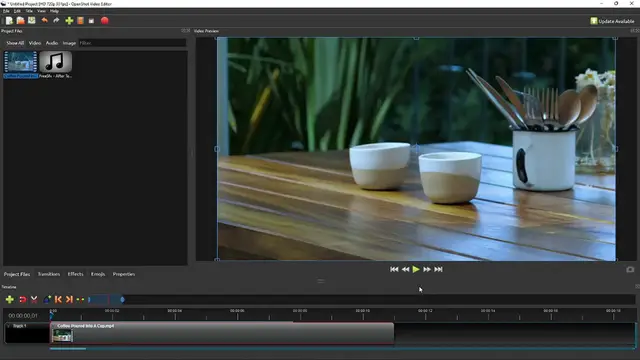
Task: Toggle fullscreen via toolbar icon
Action: pyautogui.click(x=91, y=20)
